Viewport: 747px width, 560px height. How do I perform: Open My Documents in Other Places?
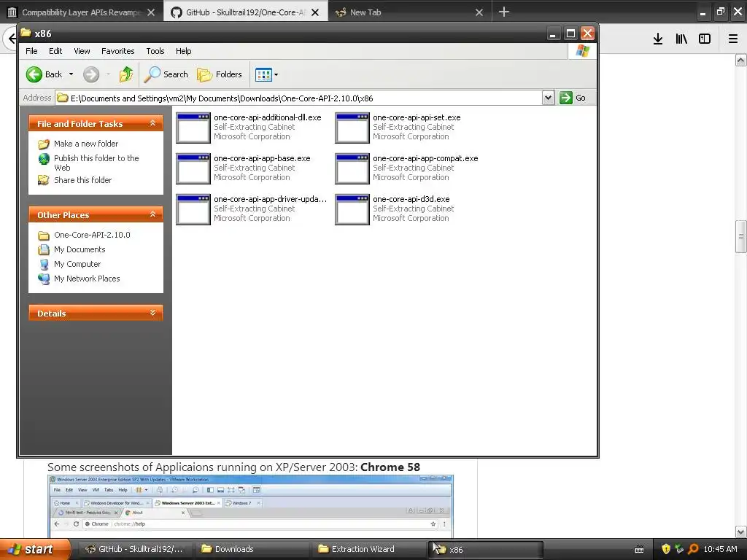(x=80, y=249)
